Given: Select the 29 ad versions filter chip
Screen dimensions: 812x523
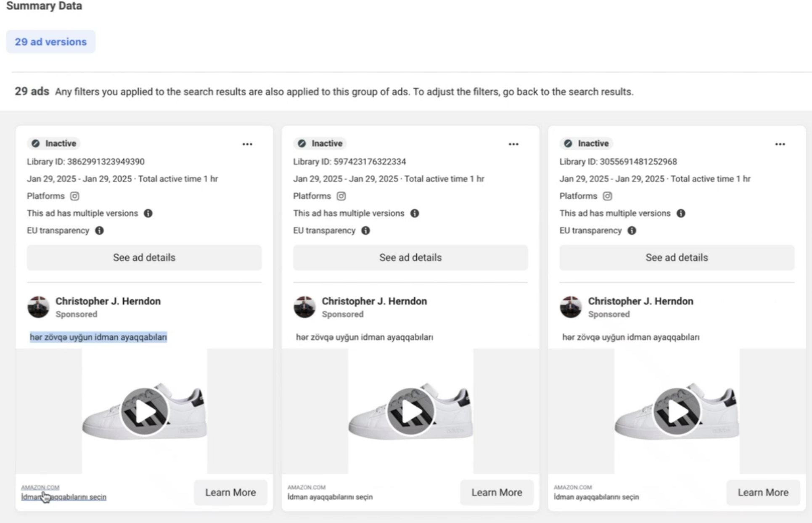Looking at the screenshot, I should click(x=50, y=42).
